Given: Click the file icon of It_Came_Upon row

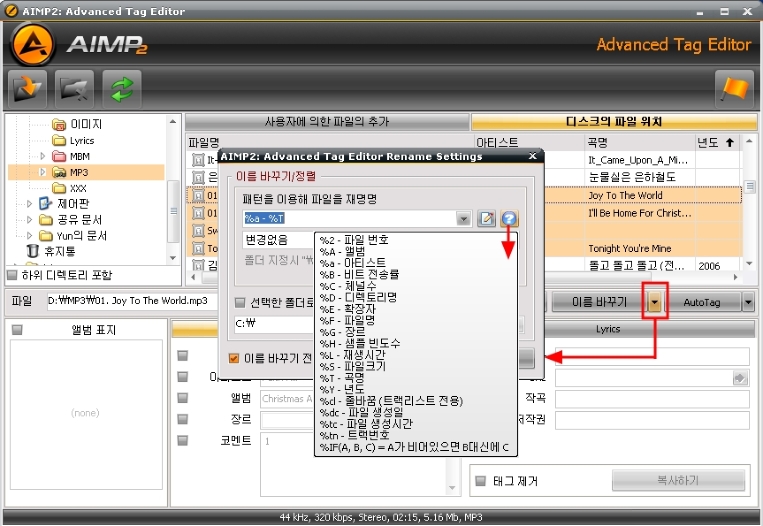Looking at the screenshot, I should 198,160.
